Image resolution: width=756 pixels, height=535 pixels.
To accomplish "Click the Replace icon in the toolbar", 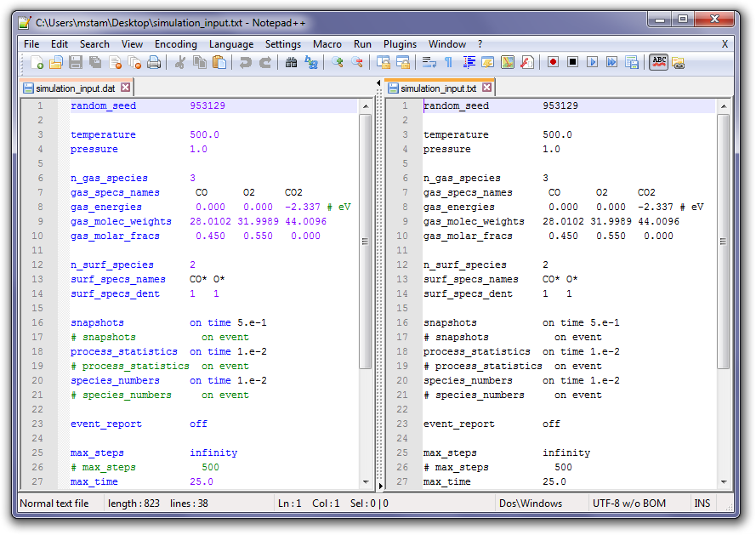I will point(311,62).
